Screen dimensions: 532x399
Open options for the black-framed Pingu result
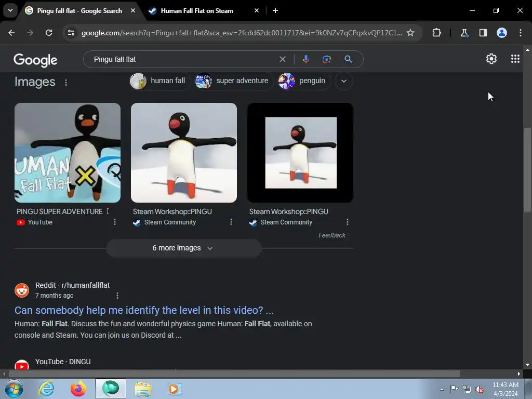click(x=348, y=222)
